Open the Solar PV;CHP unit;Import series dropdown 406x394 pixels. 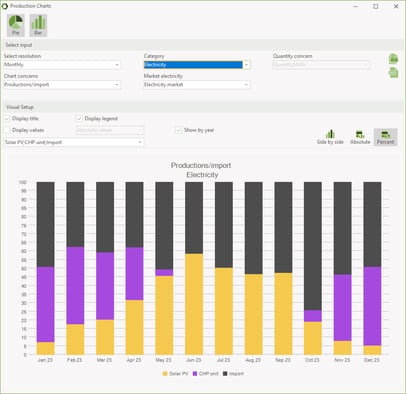[x=74, y=142]
